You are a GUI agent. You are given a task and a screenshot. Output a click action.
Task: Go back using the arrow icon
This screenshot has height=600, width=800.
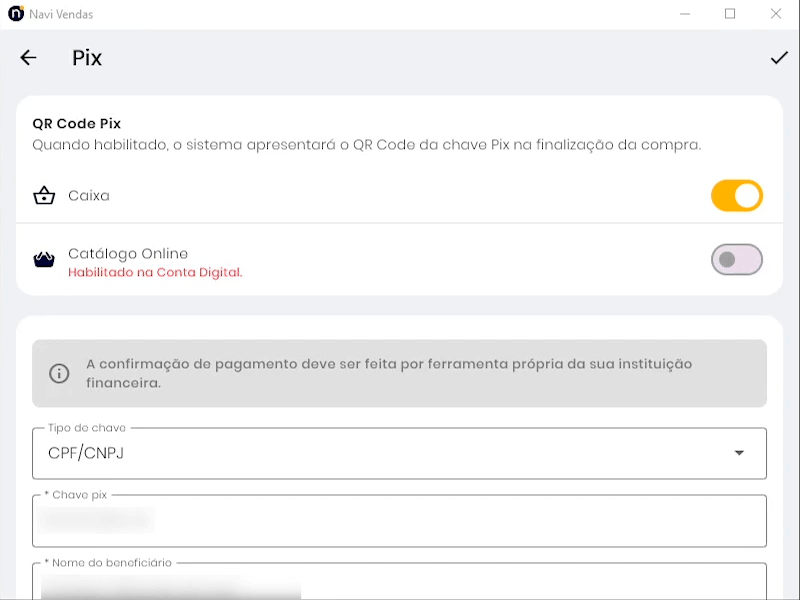(28, 58)
